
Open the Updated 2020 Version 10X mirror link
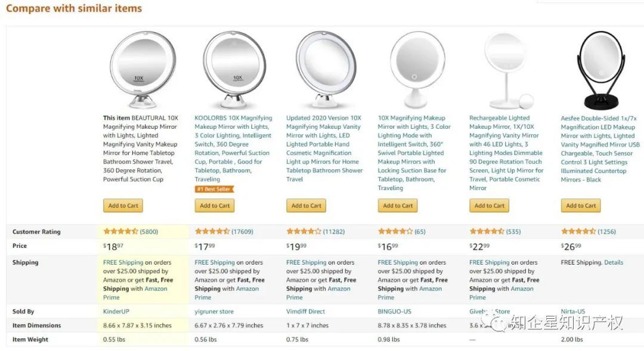click(x=324, y=148)
